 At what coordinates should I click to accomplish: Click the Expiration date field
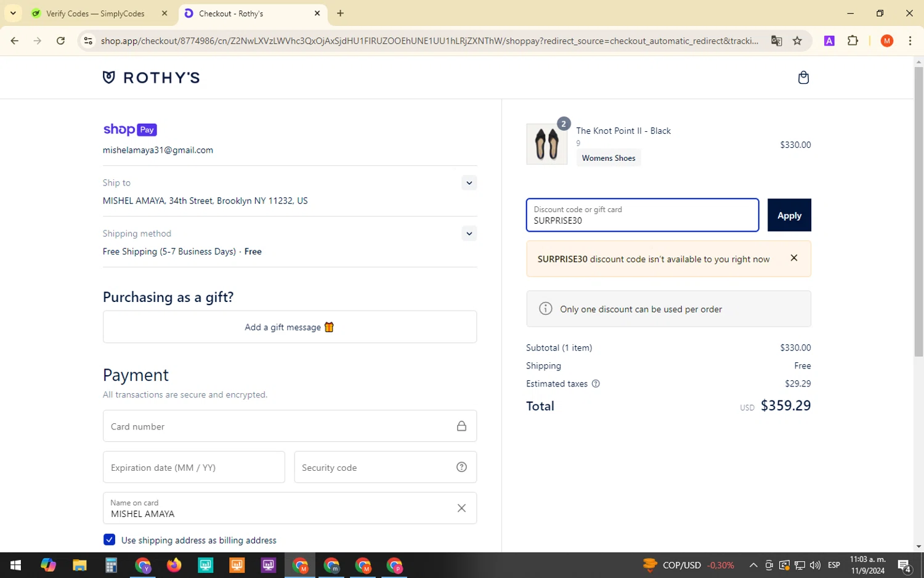(x=193, y=467)
